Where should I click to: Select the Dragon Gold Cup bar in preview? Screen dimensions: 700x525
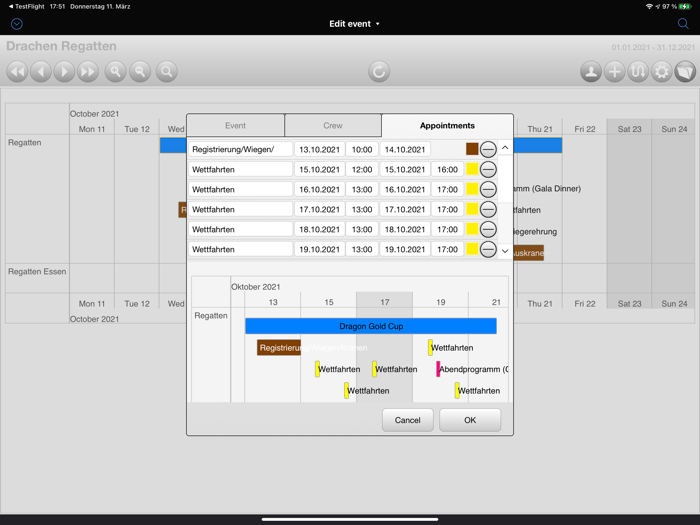pyautogui.click(x=371, y=326)
